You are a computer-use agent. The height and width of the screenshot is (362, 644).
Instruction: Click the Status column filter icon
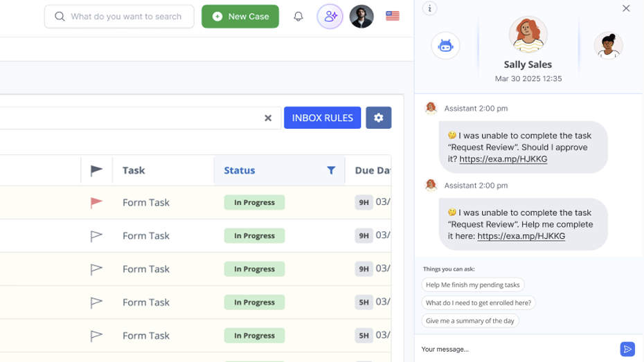331,170
